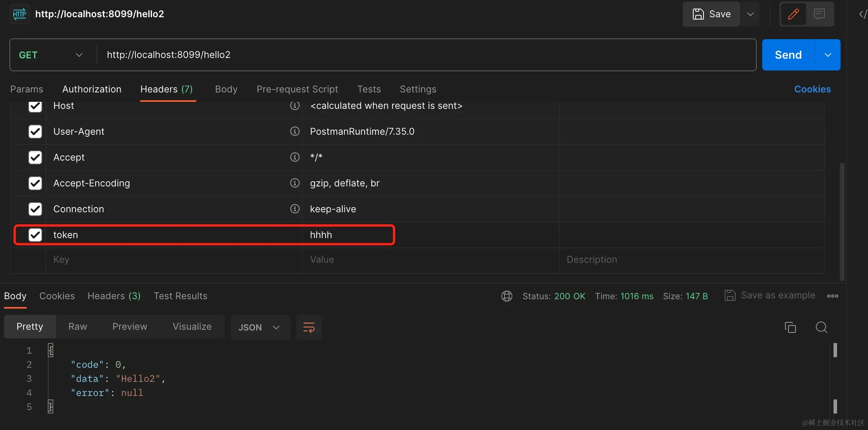Viewport: 868px width, 430px height.
Task: Copy the response body to clipboard
Action: click(790, 327)
